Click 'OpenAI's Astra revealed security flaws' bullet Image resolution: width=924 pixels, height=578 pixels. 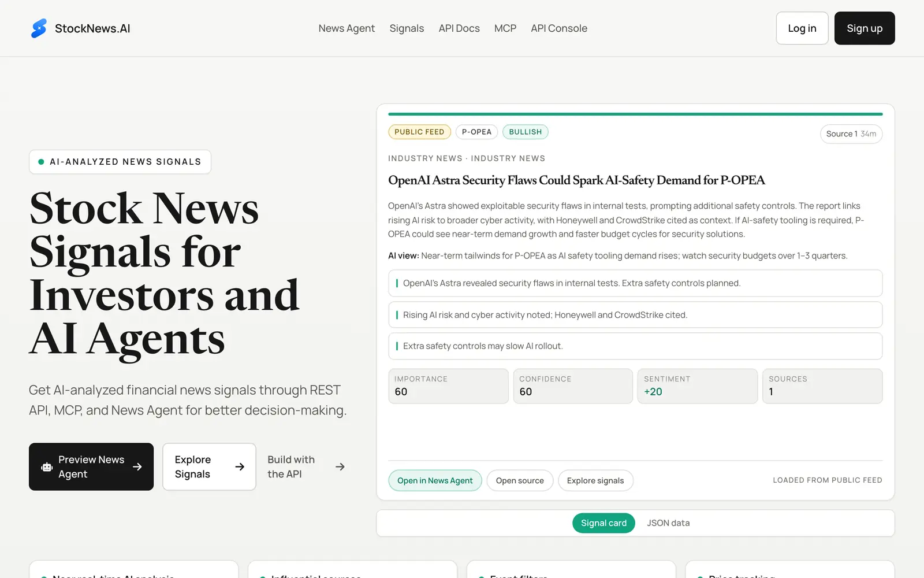[635, 283]
